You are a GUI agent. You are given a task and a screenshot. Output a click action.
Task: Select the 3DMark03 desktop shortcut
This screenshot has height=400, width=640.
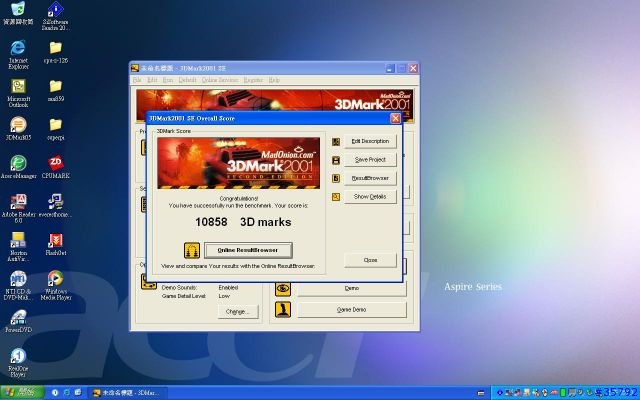pos(18,129)
